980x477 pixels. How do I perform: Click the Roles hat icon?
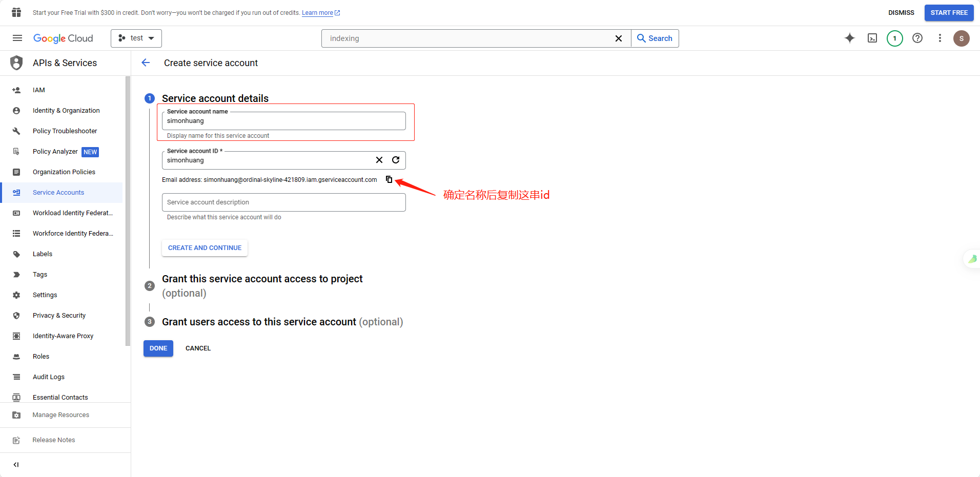[16, 357]
